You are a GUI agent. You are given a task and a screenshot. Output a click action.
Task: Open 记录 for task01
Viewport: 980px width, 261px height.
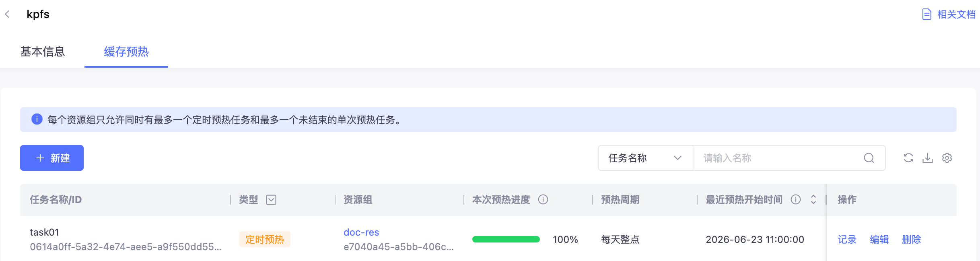[847, 240]
